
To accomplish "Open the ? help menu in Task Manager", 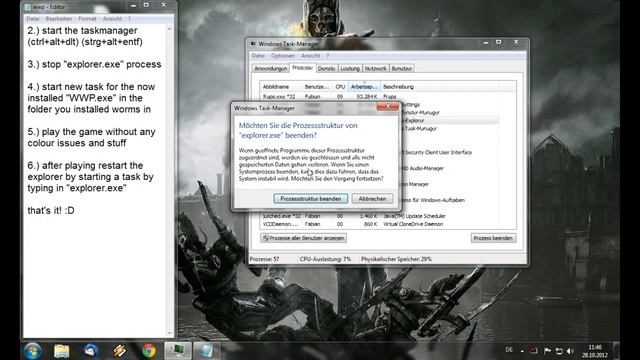I will click(x=327, y=56).
